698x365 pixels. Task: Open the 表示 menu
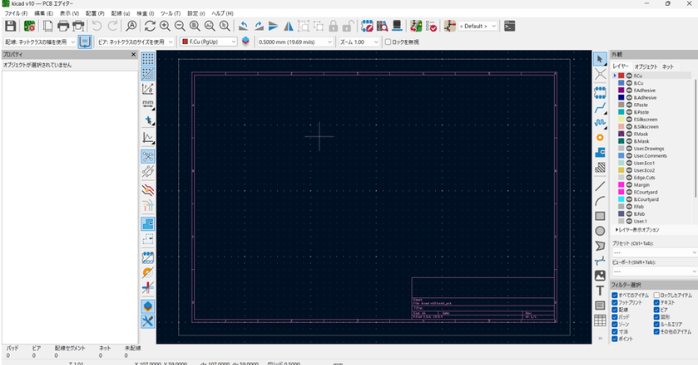point(69,13)
